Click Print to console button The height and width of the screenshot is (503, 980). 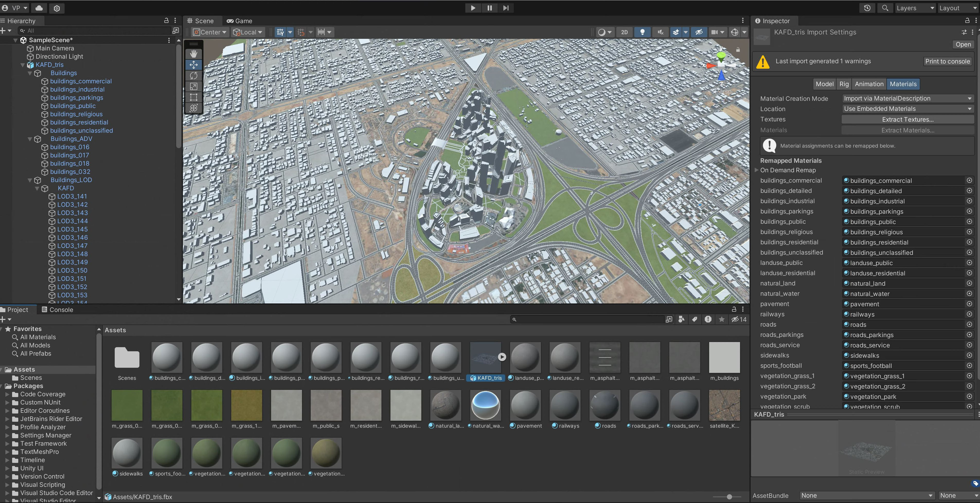pyautogui.click(x=947, y=61)
